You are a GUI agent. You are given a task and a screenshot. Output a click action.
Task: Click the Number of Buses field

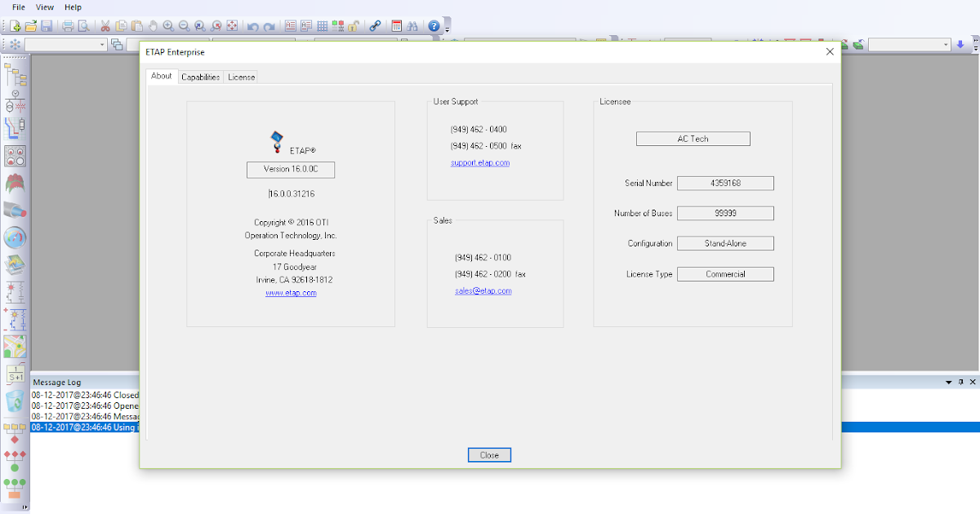pos(726,214)
